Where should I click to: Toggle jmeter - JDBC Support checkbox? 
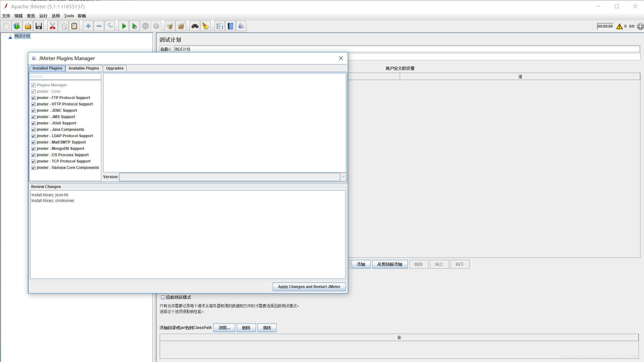(33, 111)
